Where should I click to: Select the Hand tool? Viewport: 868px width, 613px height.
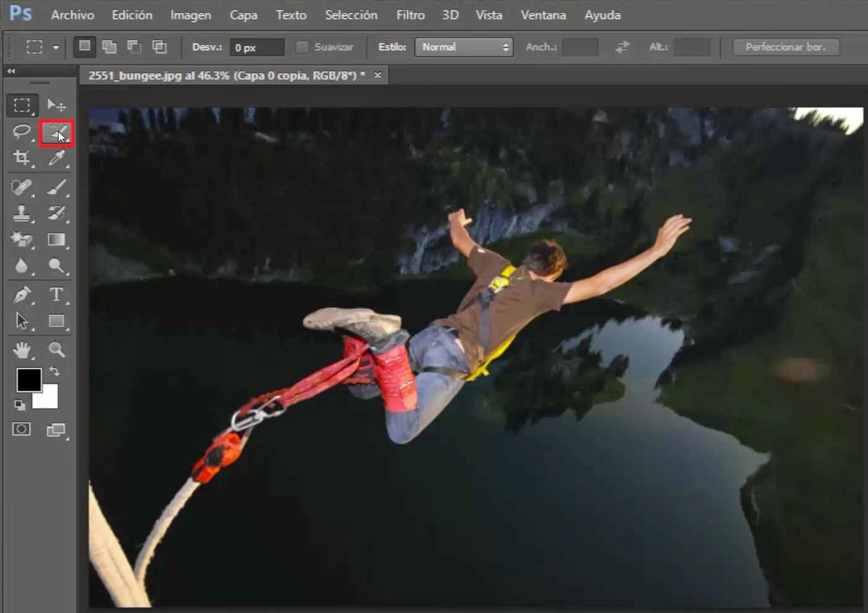pos(22,350)
